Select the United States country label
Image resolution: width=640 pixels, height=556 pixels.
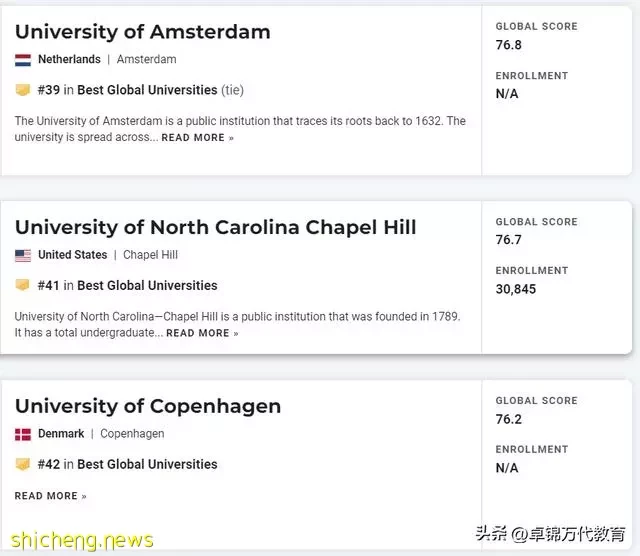(72, 255)
